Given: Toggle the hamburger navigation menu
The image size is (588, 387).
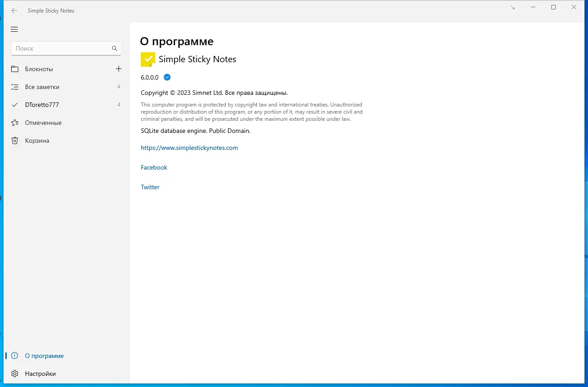Looking at the screenshot, I should pos(14,30).
